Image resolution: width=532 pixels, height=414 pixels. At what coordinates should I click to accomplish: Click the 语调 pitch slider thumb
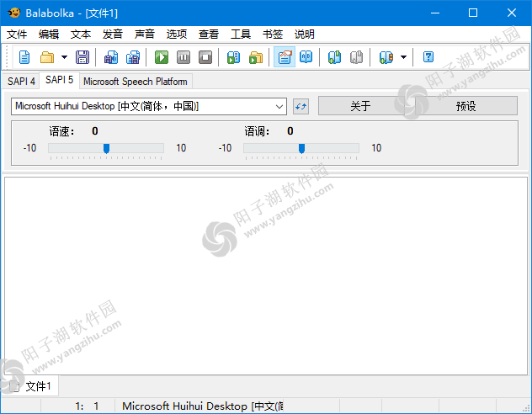[x=301, y=148]
